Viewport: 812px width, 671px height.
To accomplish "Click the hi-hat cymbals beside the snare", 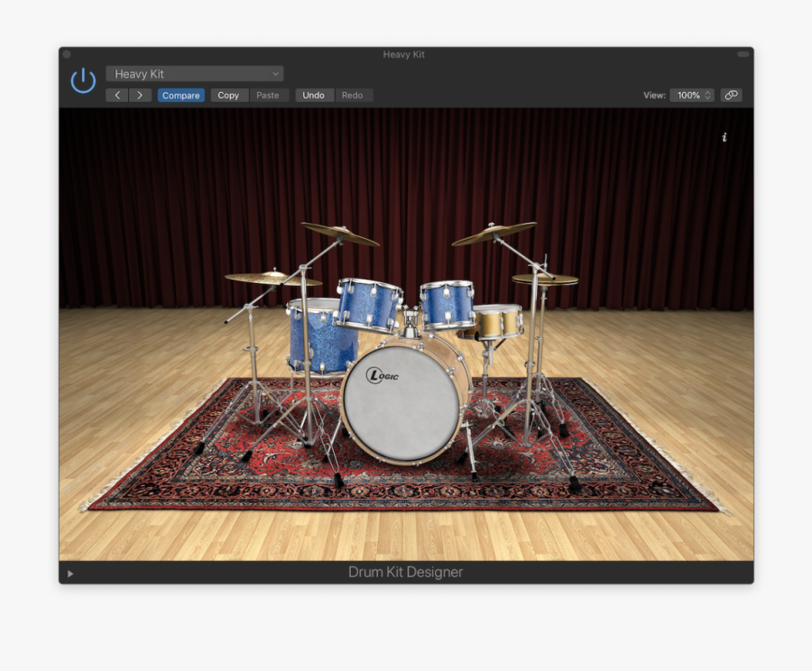I will pos(545,280).
